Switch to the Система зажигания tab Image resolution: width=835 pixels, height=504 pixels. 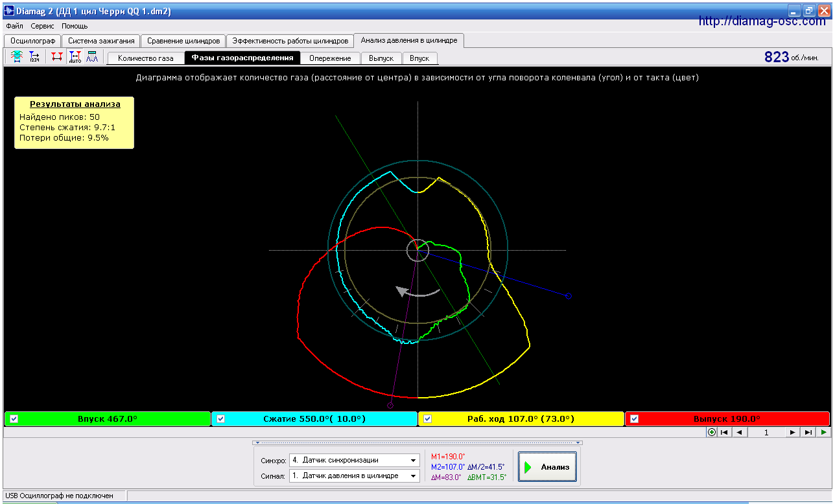[101, 40]
